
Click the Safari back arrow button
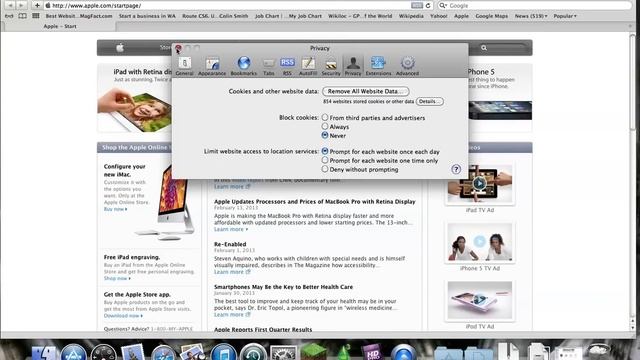pyautogui.click(x=10, y=5)
